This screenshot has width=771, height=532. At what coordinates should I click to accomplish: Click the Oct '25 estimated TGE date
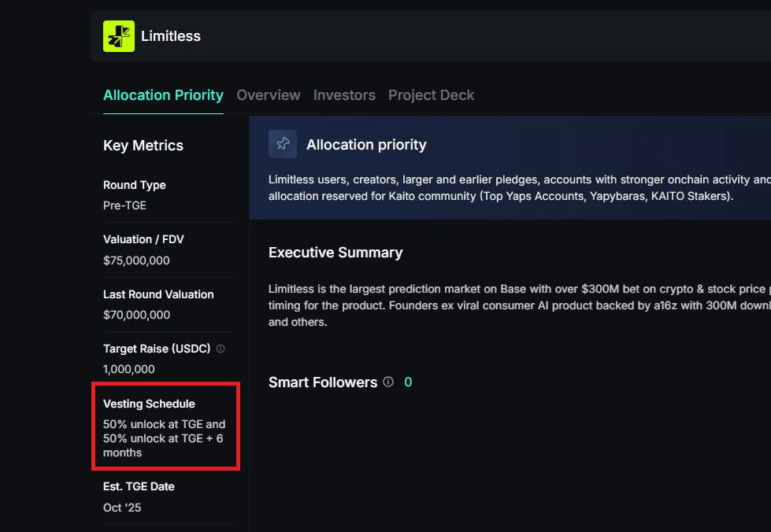pos(122,508)
